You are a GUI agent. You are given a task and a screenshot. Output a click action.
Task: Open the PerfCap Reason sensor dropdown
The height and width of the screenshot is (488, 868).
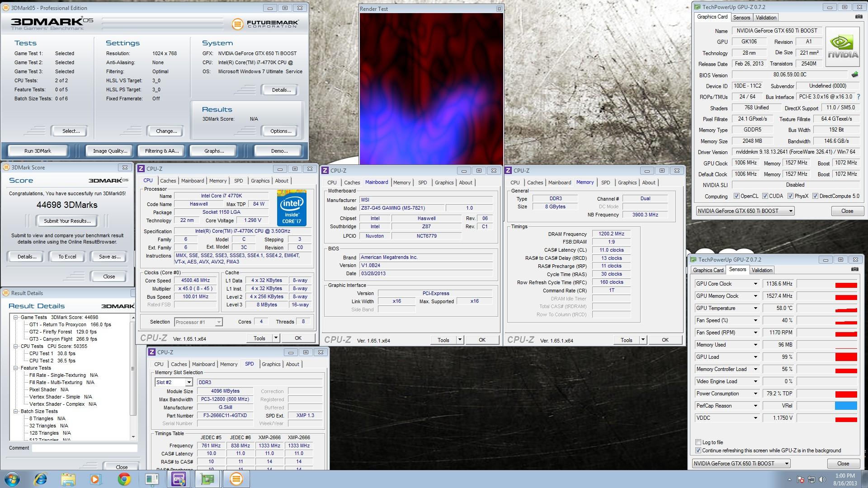755,406
